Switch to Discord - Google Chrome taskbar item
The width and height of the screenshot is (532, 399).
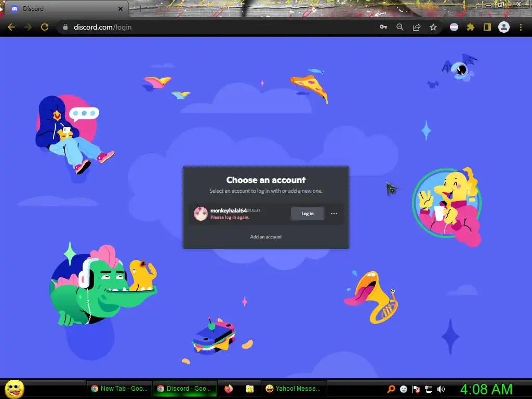pos(185,389)
